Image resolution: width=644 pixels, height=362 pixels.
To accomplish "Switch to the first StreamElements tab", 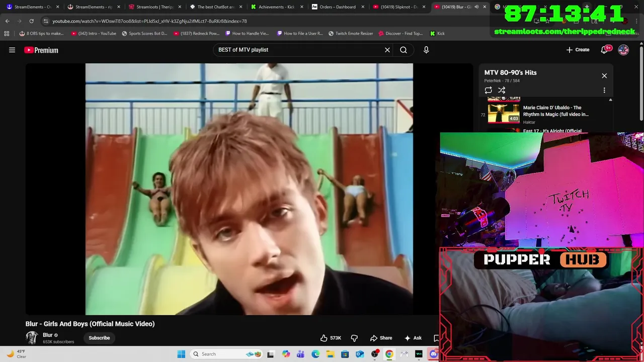I will (33, 7).
